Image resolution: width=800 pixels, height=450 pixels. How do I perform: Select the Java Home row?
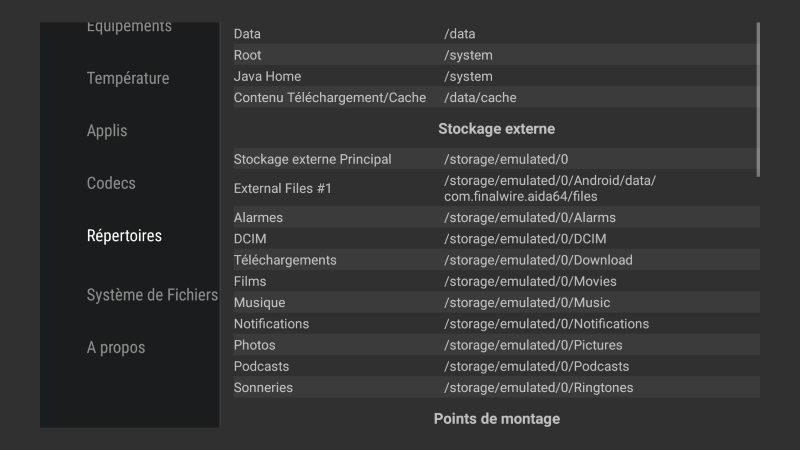[495, 76]
